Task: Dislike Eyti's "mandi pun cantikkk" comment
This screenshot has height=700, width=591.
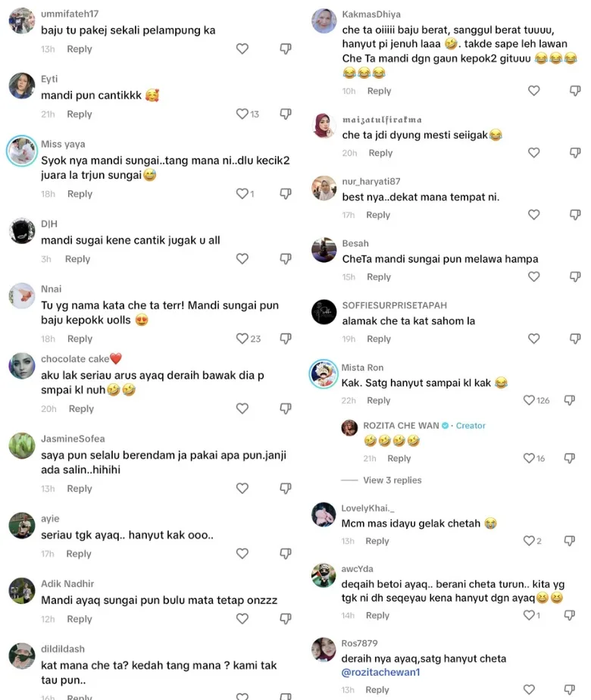Action: (x=286, y=114)
